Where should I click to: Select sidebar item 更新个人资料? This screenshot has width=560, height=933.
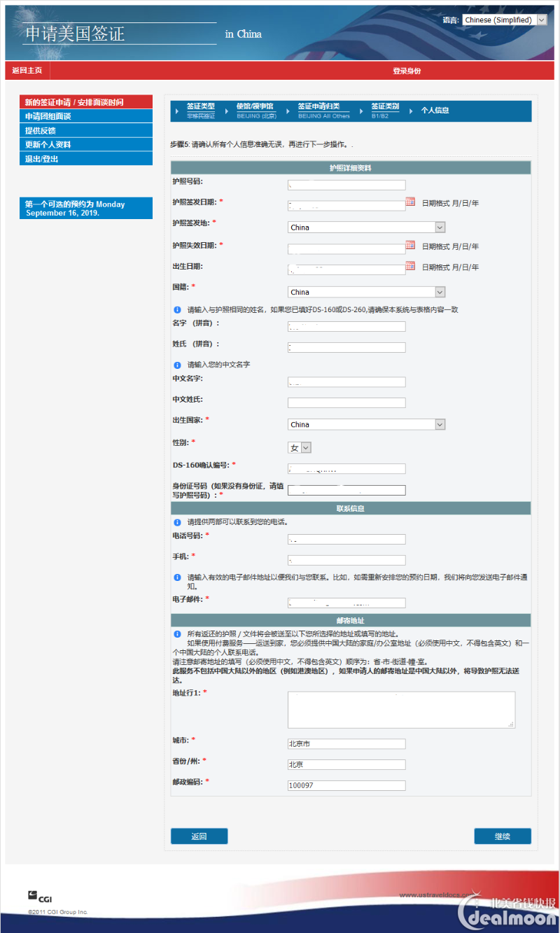point(86,144)
